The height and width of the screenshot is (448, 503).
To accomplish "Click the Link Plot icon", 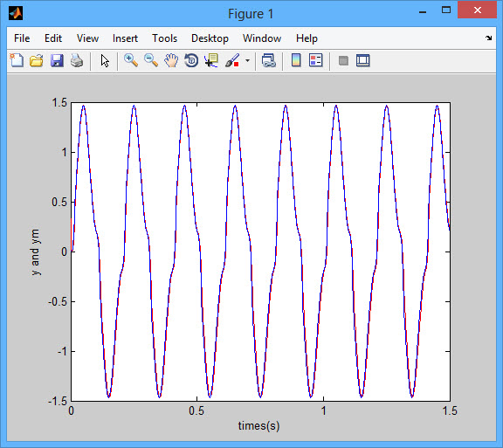I will [268, 60].
